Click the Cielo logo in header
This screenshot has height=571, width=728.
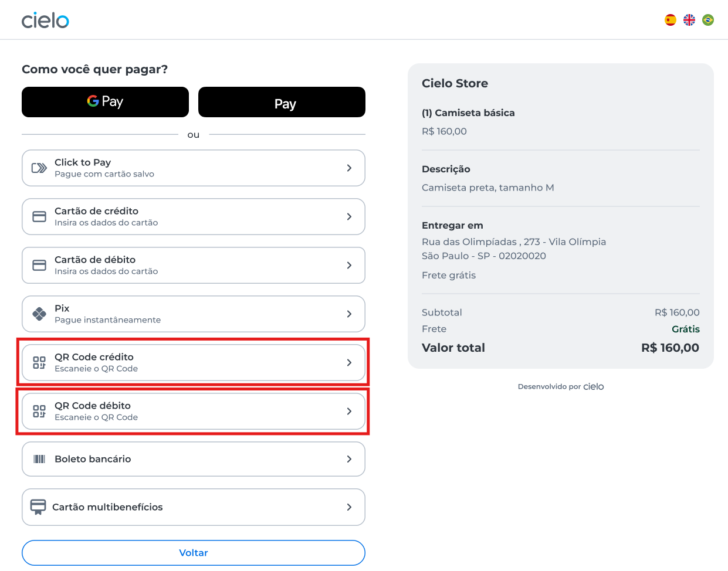(45, 21)
